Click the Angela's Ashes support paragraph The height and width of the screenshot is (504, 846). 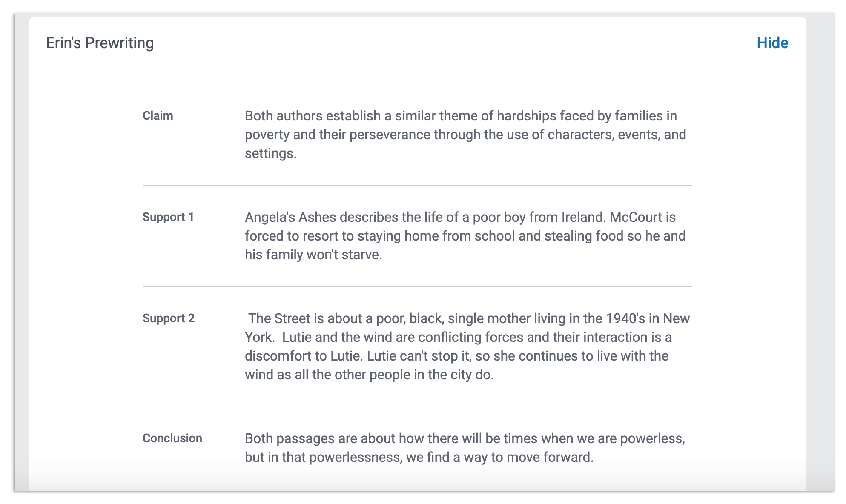coord(465,236)
